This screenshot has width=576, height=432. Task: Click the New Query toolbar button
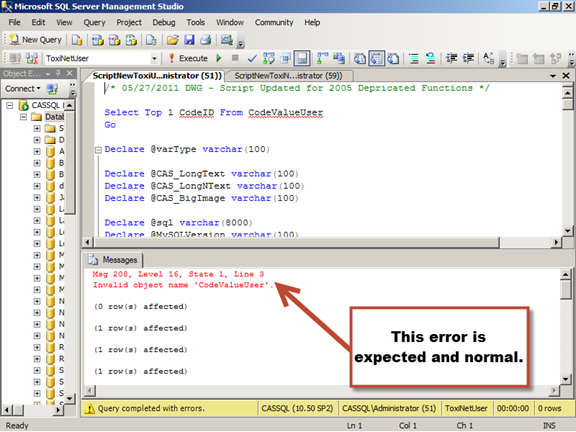(x=36, y=40)
